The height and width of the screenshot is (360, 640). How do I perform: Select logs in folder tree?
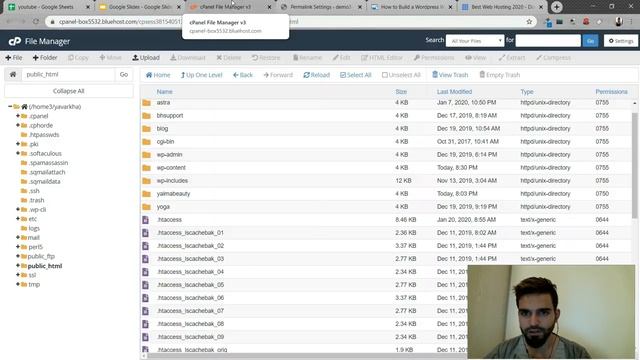[34, 228]
